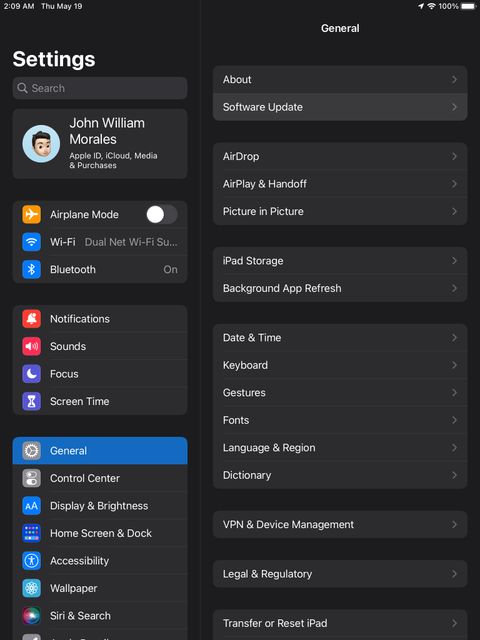This screenshot has width=480, height=640.
Task: Tap the Home Screen & Dock grid icon
Action: tap(31, 533)
